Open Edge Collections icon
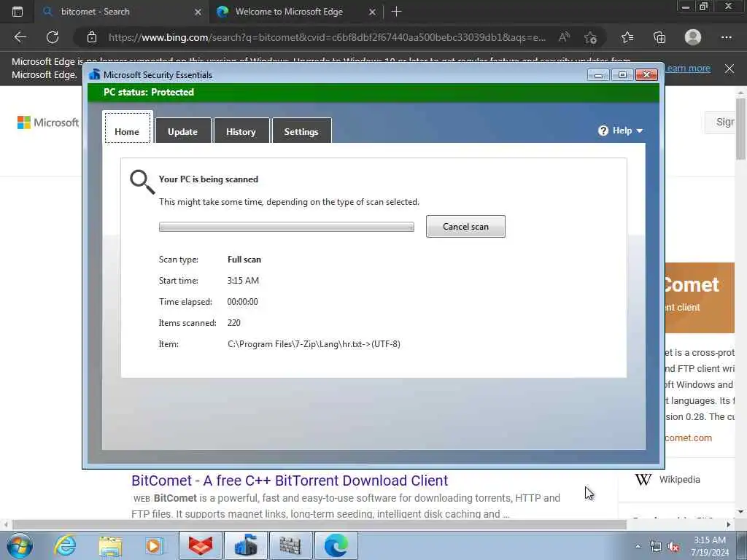This screenshot has height=560, width=747. 659,37
